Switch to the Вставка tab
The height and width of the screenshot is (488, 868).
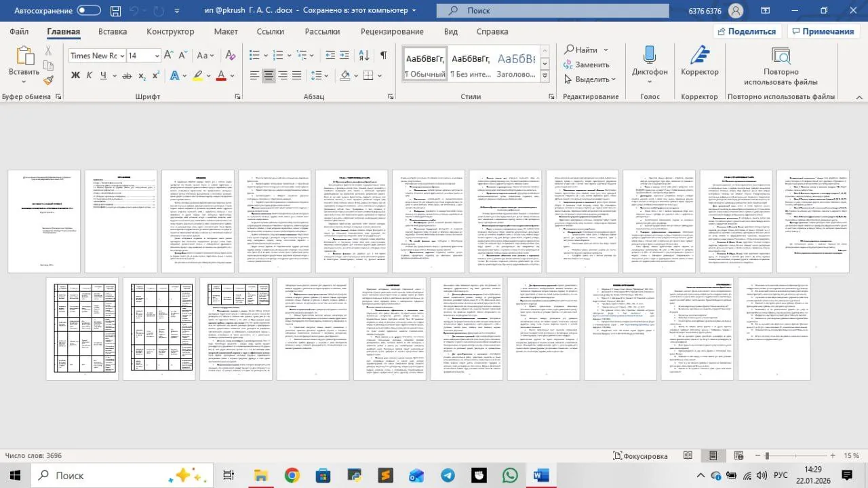113,31
